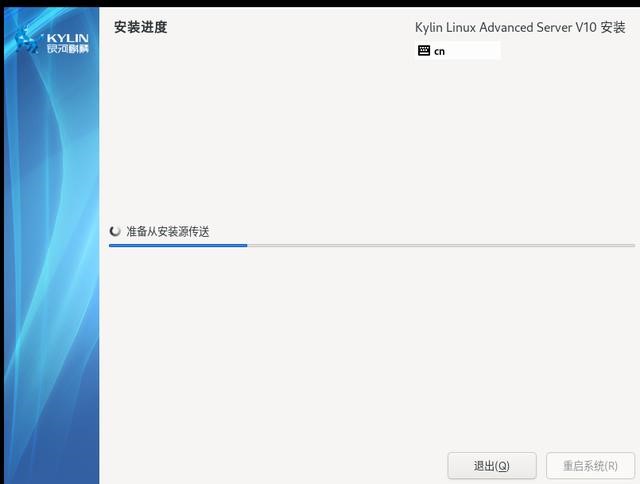Screen dimensions: 640x484
Task: Open the cn keyboard layout indicator
Action: point(457,51)
